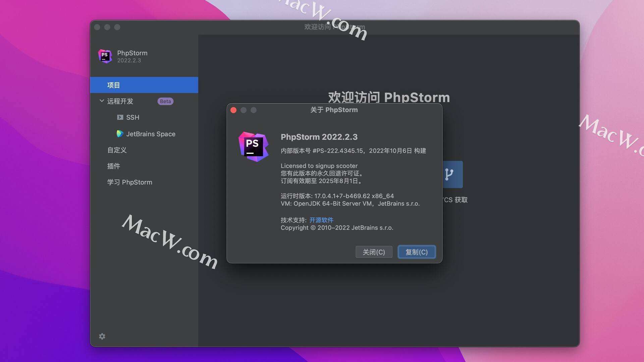Image resolution: width=644 pixels, height=362 pixels.
Task: Collapse the 远程开发 section chevron
Action: pyautogui.click(x=102, y=101)
